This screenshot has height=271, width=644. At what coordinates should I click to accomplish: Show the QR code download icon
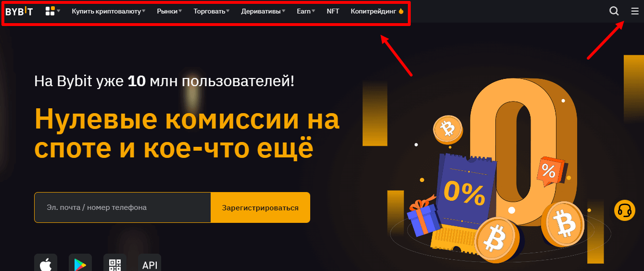(115, 264)
